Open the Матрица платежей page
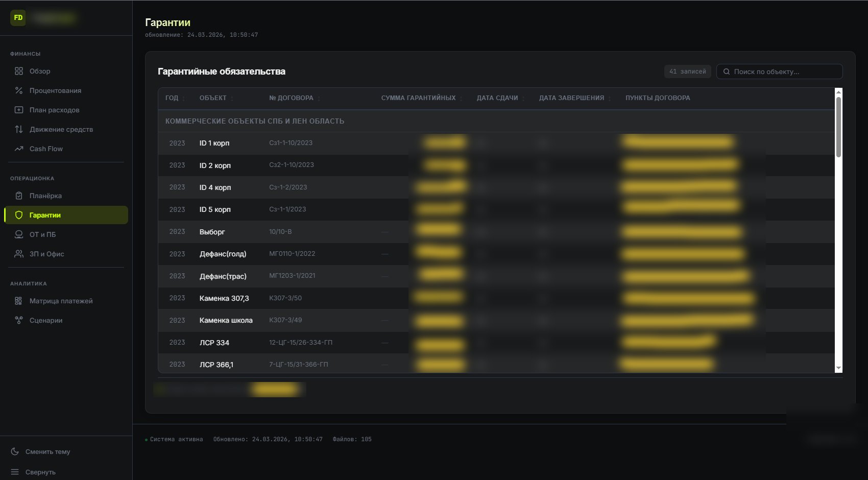 pos(66,301)
